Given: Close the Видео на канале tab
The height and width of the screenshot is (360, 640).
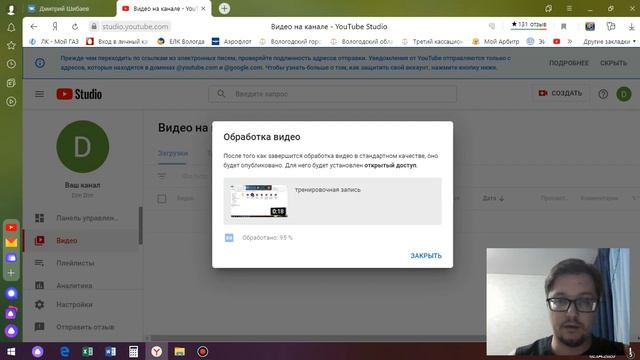Looking at the screenshot, I should (x=203, y=9).
